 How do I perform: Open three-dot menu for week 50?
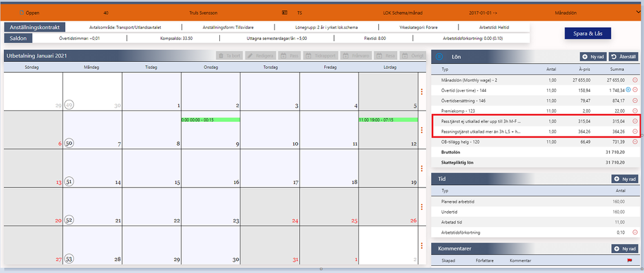(x=422, y=130)
